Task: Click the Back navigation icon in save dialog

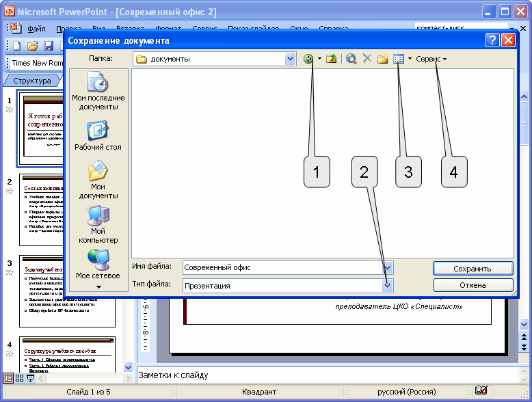Action: coord(308,59)
